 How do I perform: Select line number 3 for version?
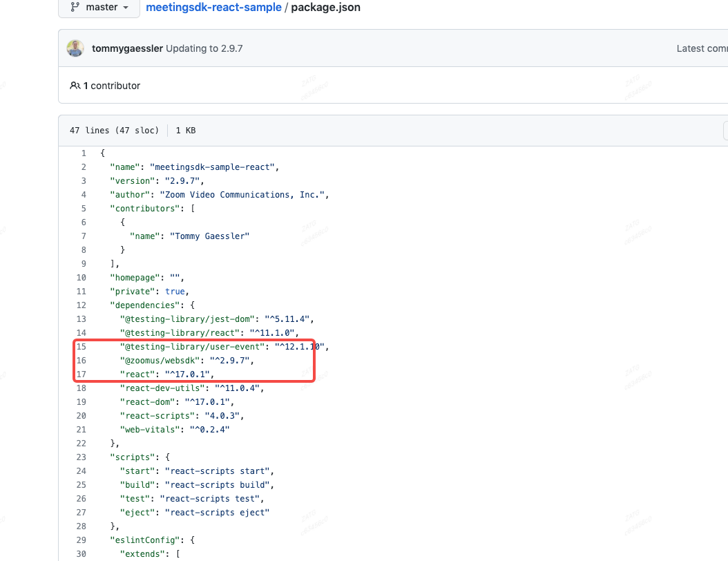click(84, 180)
